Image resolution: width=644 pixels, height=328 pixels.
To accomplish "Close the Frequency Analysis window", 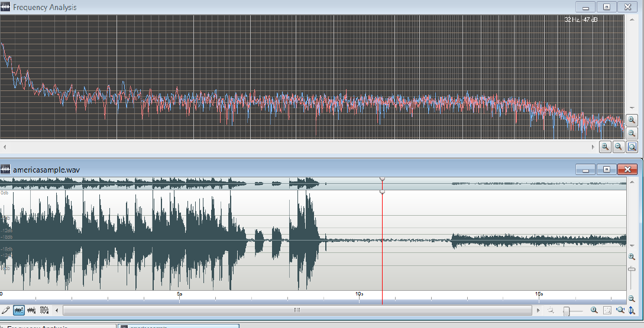I will [x=627, y=7].
